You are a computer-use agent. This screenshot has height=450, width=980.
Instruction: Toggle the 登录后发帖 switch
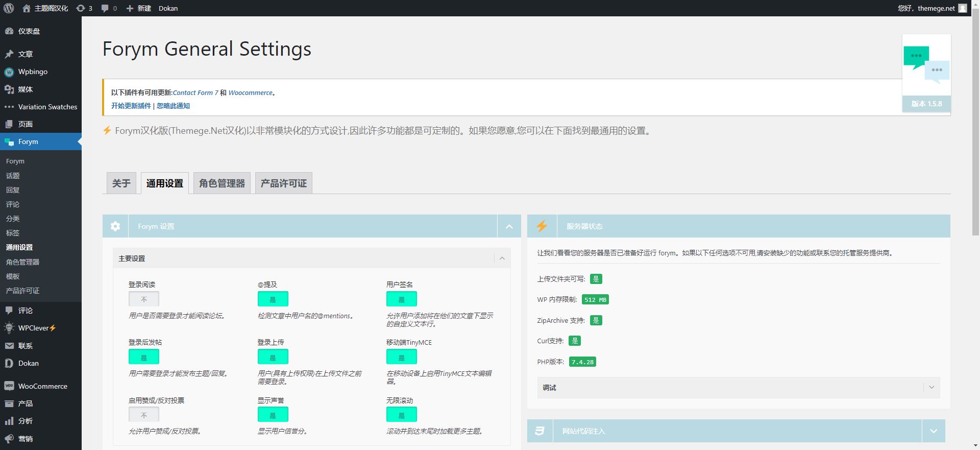click(144, 357)
